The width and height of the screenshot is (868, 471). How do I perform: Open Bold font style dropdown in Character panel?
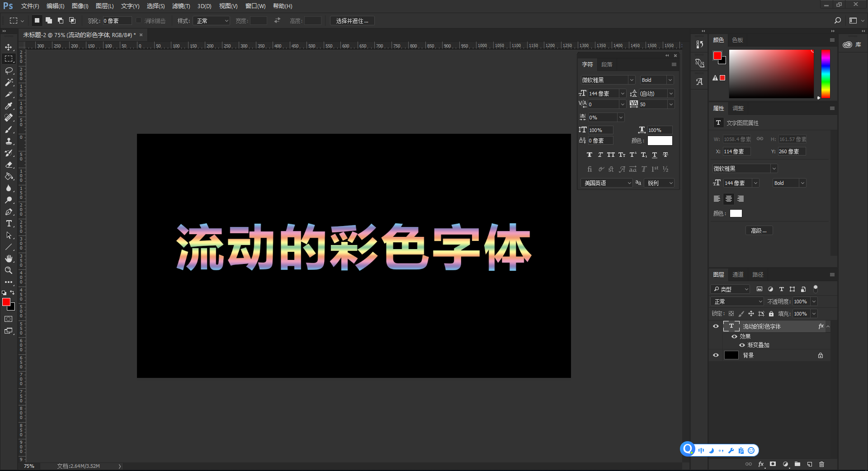670,80
